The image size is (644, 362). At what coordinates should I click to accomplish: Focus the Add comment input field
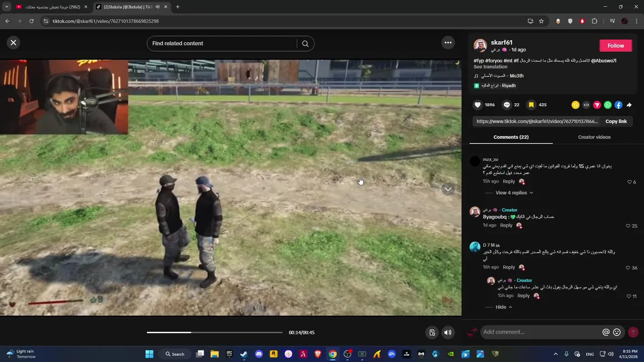[541, 332]
